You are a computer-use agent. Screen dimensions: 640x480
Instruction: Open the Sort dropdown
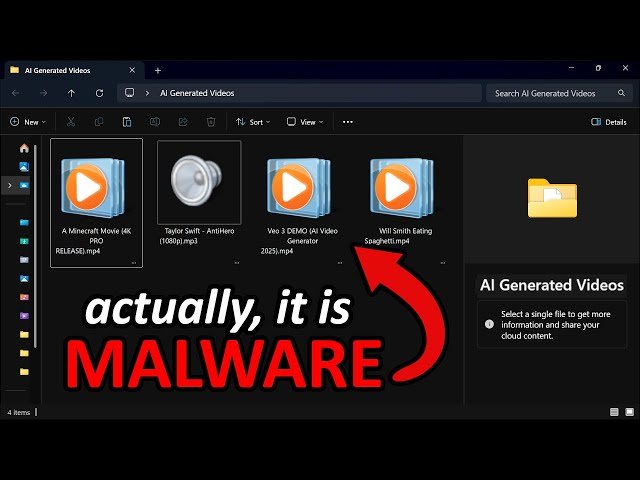tap(253, 122)
